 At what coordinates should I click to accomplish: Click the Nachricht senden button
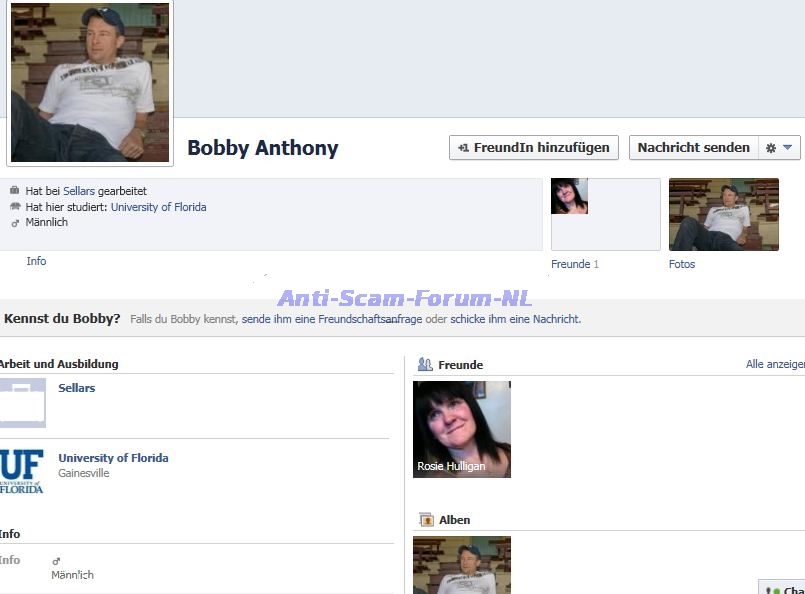pyautogui.click(x=693, y=148)
